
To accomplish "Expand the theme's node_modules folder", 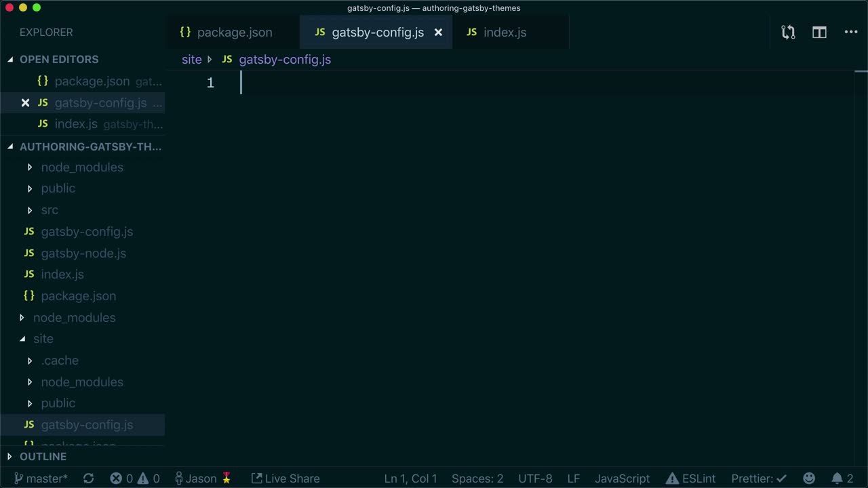I will coord(82,167).
